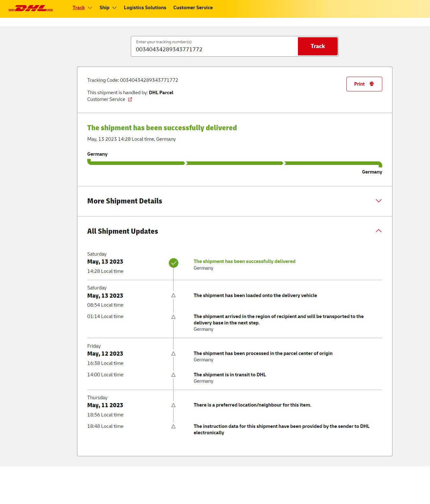The height and width of the screenshot is (504, 430).
Task: Open Logistics Solutions menu item
Action: tap(145, 8)
